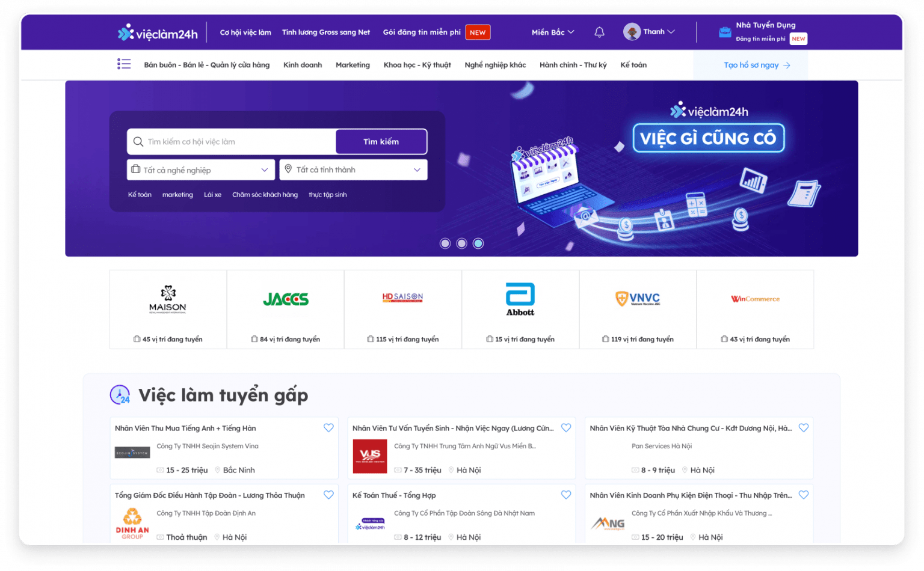This screenshot has width=924, height=571.
Task: Save the Nhân Viên Thu Mua job with heart
Action: (328, 428)
